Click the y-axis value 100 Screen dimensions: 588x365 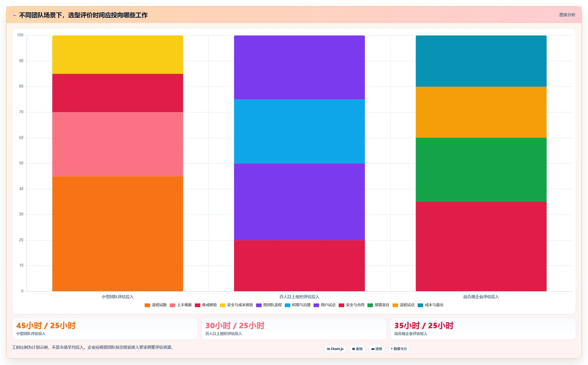tap(20, 35)
